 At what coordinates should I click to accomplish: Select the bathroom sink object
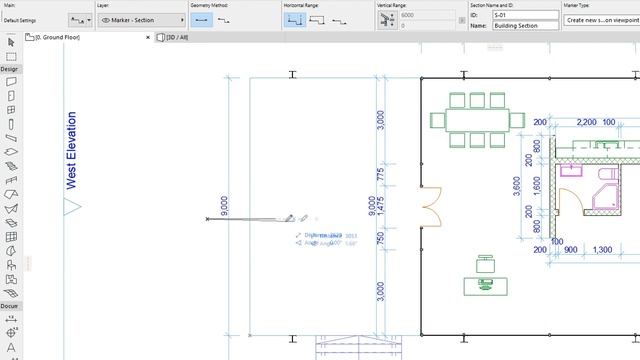(x=571, y=170)
